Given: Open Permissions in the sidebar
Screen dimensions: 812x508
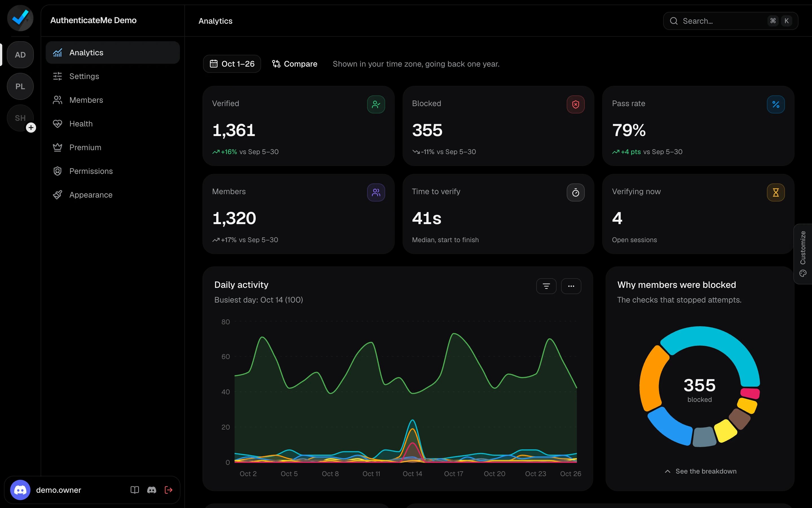Looking at the screenshot, I should [113, 171].
